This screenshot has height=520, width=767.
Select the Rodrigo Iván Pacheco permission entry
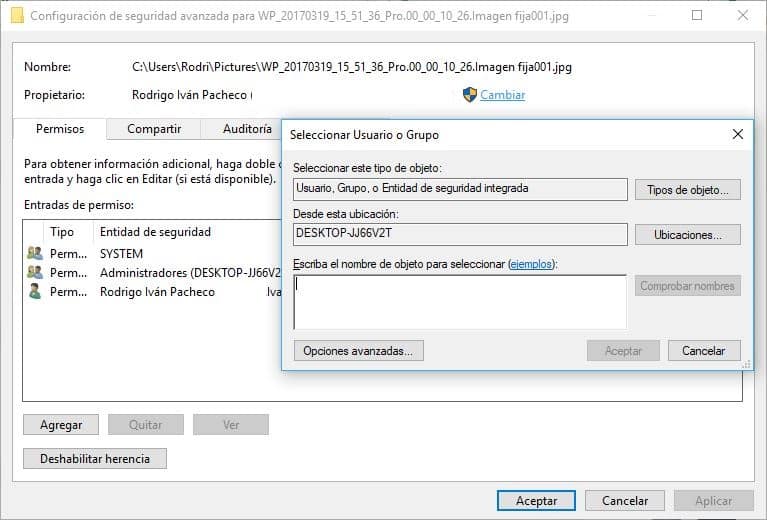pyautogui.click(x=153, y=292)
